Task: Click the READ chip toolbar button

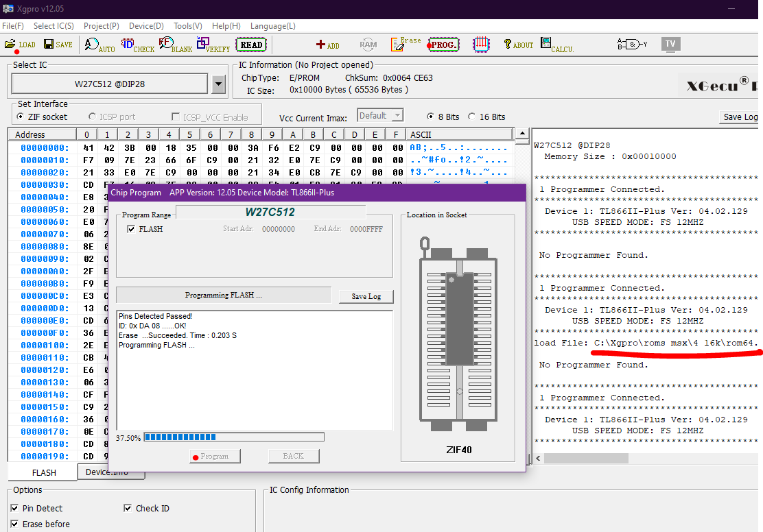Action: [x=251, y=45]
